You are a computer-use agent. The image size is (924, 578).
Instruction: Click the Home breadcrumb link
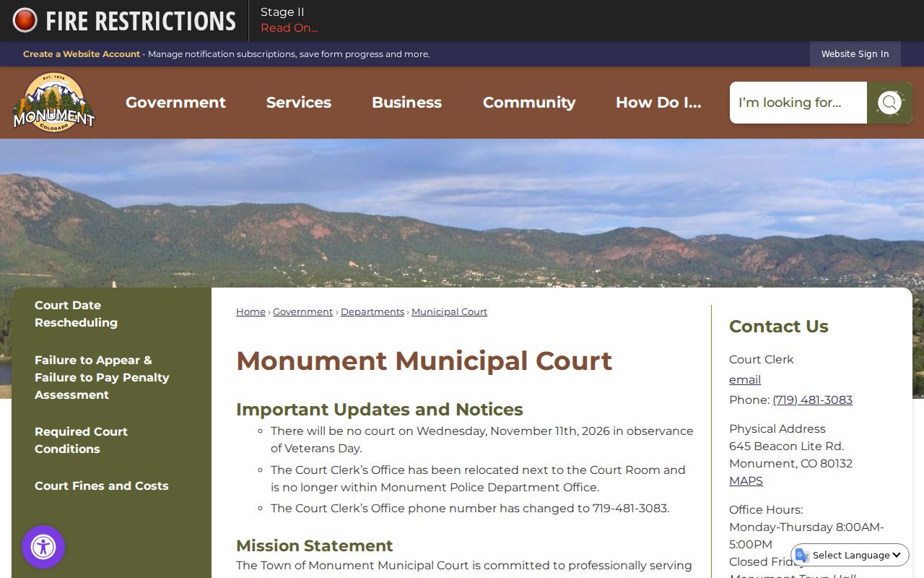(250, 312)
